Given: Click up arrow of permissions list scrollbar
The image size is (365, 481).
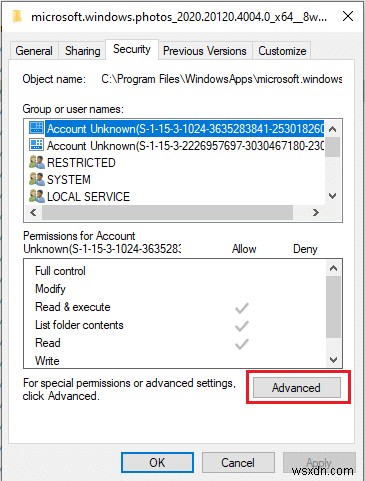Looking at the screenshot, I should 333,268.
